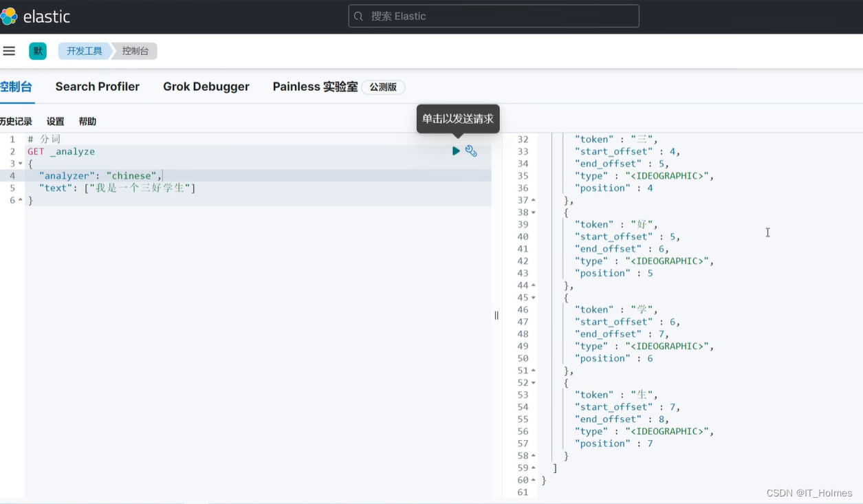Click the "position" : 6 line

point(613,358)
